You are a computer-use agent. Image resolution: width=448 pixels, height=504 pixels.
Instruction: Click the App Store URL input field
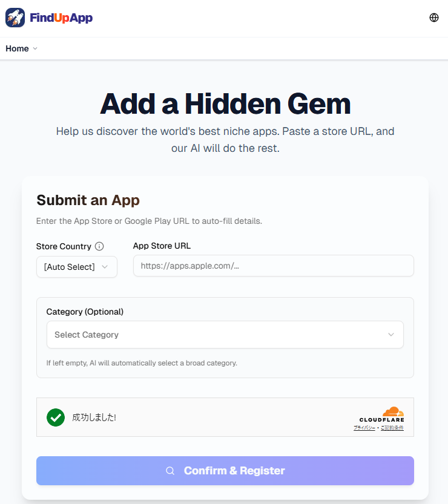coord(273,266)
